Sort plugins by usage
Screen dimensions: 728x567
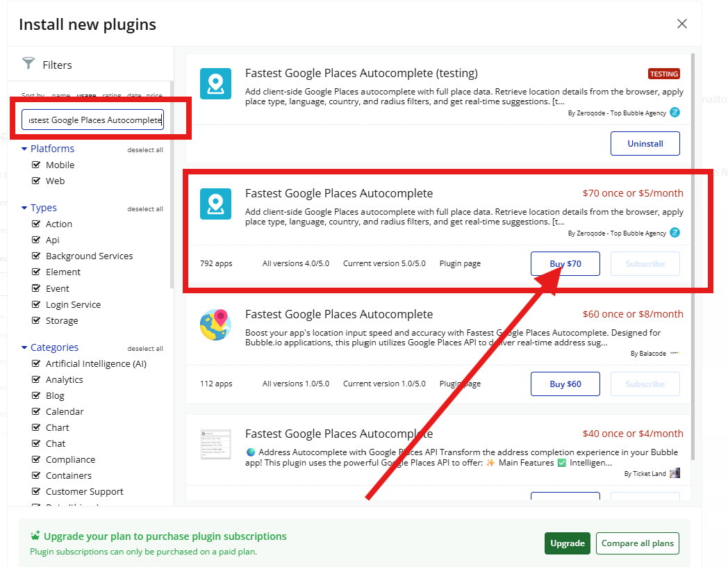click(86, 95)
